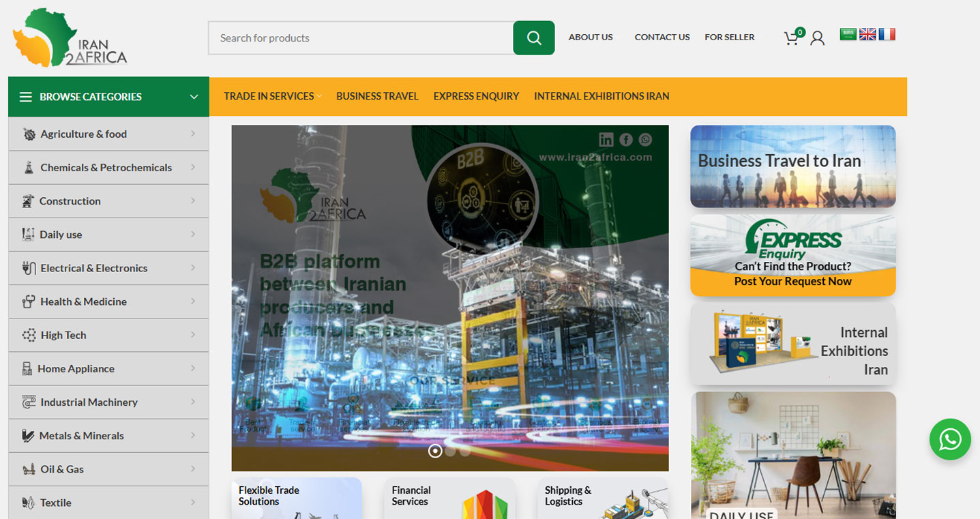The width and height of the screenshot is (980, 519).
Task: Go to the About Us page
Action: point(591,38)
